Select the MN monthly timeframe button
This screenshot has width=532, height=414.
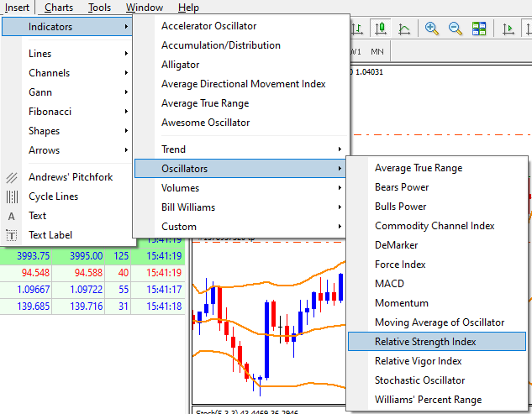pos(377,51)
